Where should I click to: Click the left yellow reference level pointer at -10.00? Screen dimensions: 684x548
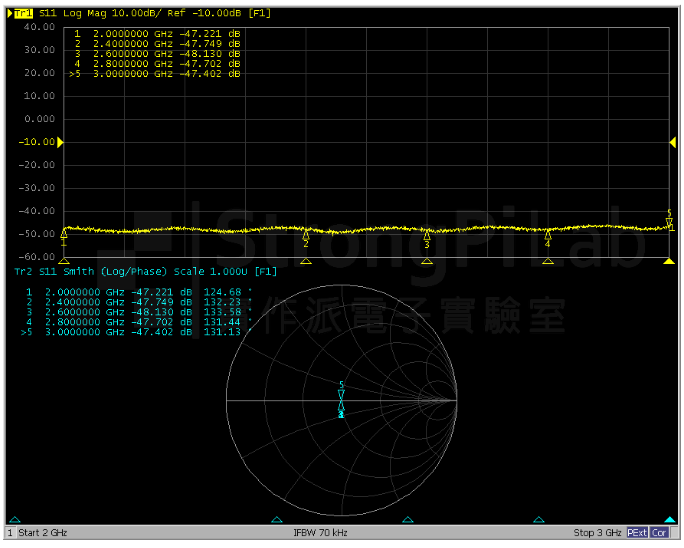(x=61, y=142)
